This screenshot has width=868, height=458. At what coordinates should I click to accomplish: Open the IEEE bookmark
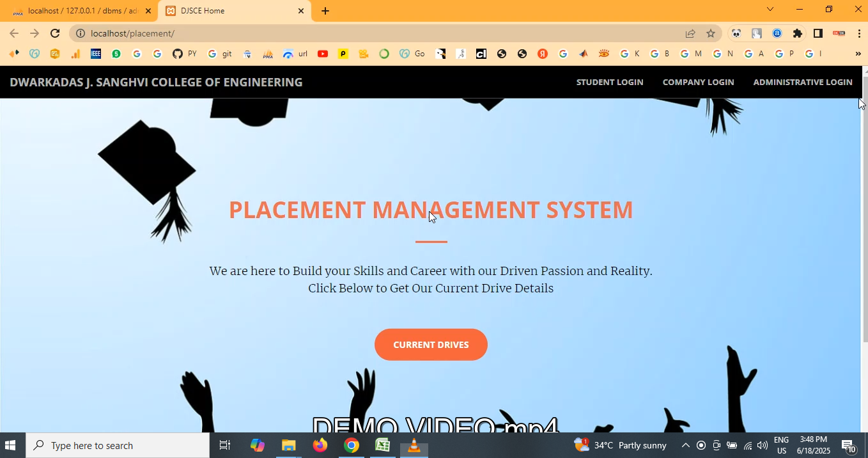[96, 54]
